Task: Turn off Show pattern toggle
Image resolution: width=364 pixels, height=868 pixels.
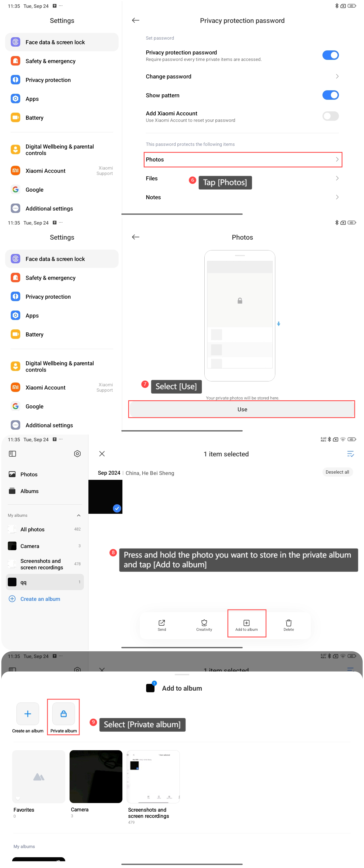Action: 330,95
